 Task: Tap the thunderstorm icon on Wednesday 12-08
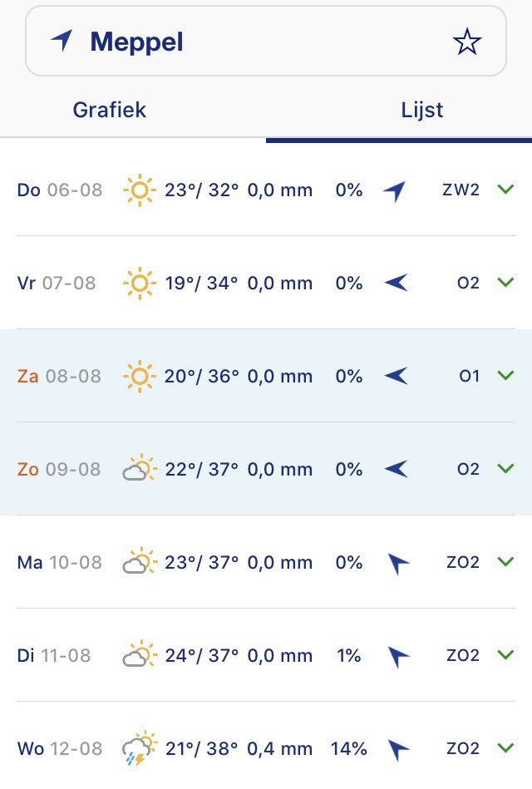(139, 749)
